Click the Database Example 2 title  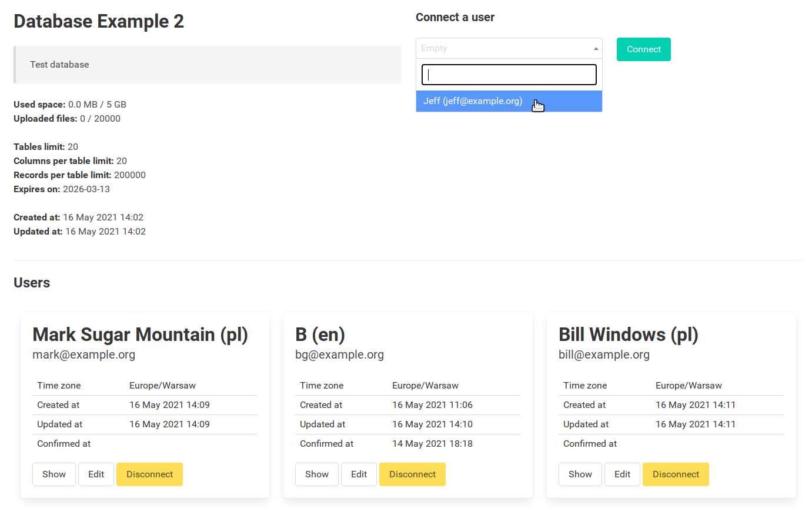(99, 21)
